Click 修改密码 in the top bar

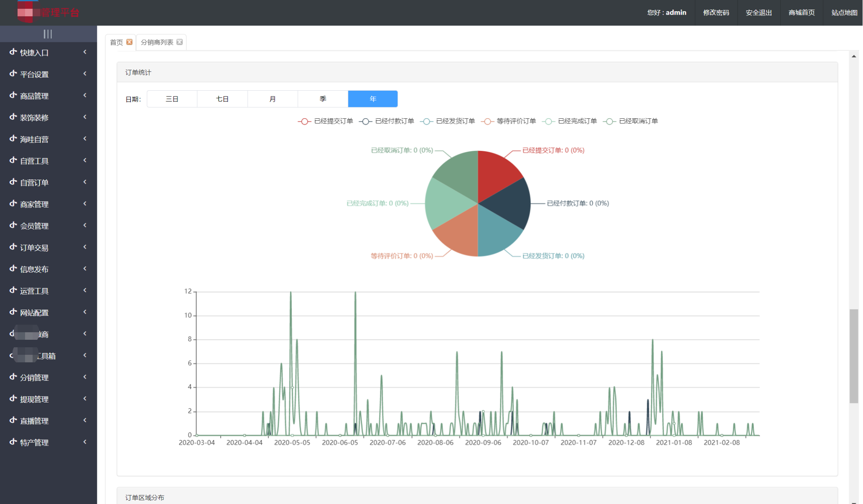(x=716, y=13)
